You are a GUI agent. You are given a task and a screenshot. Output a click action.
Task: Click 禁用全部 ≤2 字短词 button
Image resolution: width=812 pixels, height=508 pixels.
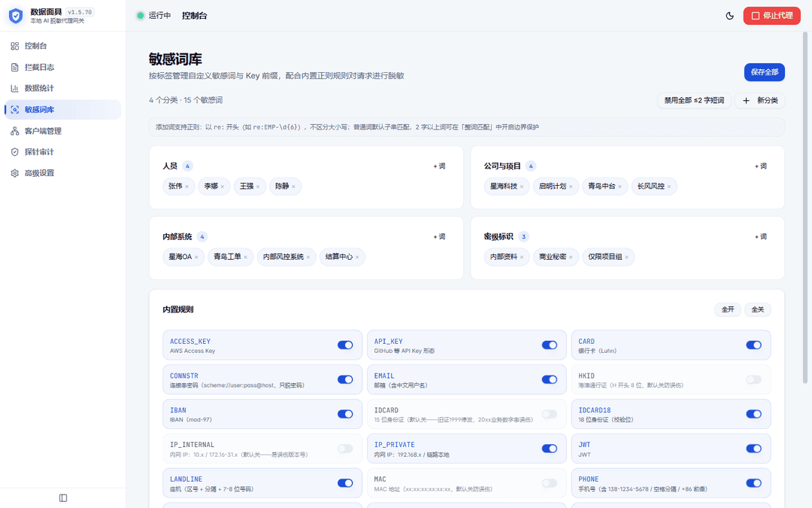pos(694,101)
